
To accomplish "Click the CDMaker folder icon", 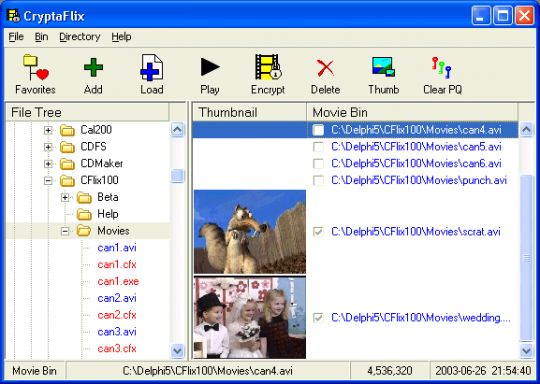I will (67, 164).
